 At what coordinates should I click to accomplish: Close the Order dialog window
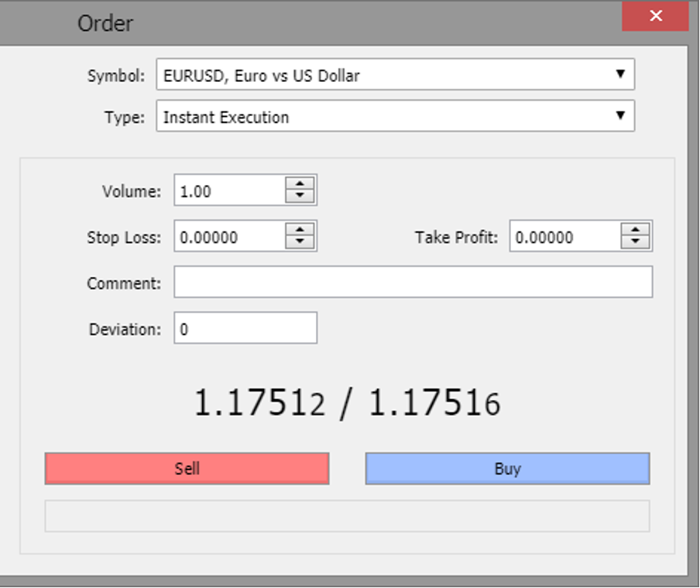point(655,16)
